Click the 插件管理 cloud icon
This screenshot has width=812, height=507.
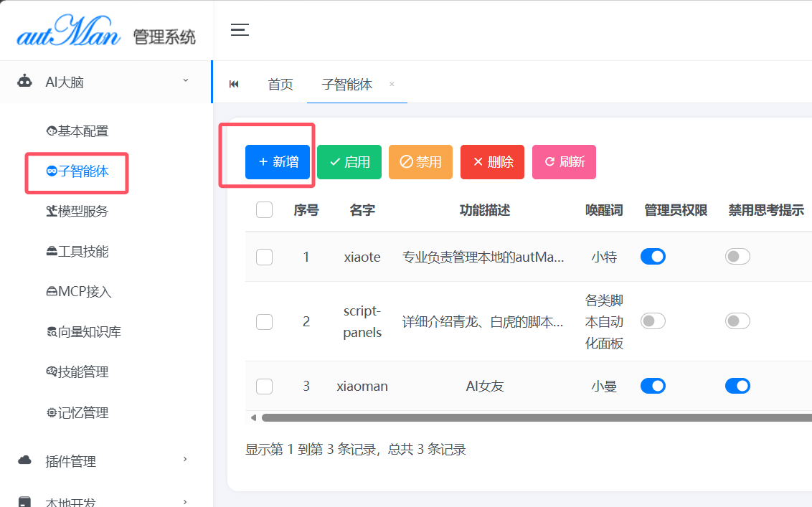tap(25, 460)
